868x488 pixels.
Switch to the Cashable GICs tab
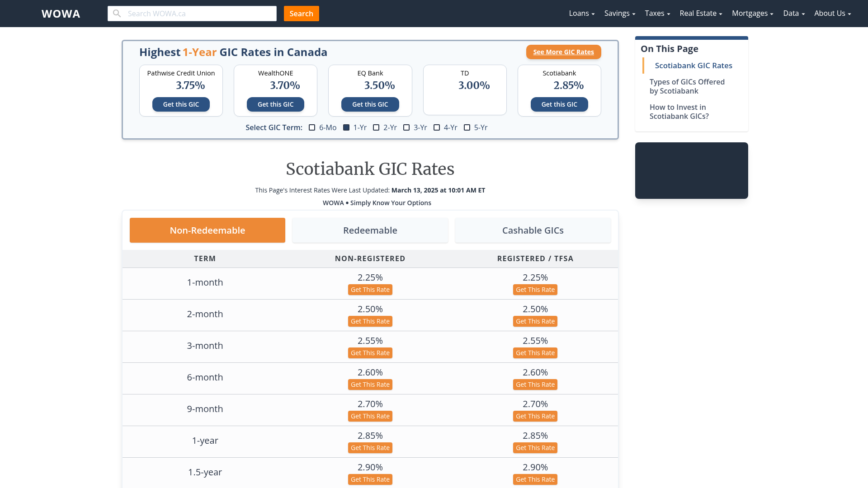coord(533,230)
